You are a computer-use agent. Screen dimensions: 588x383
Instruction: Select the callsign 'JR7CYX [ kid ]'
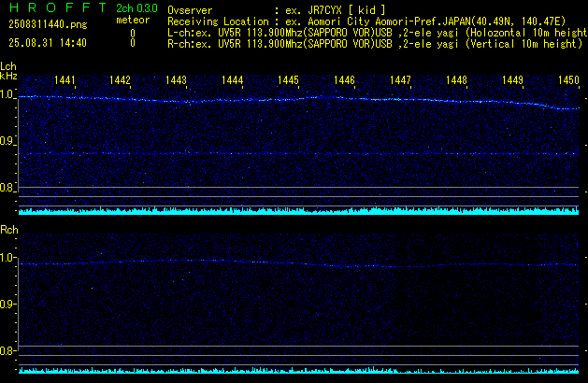pos(347,10)
